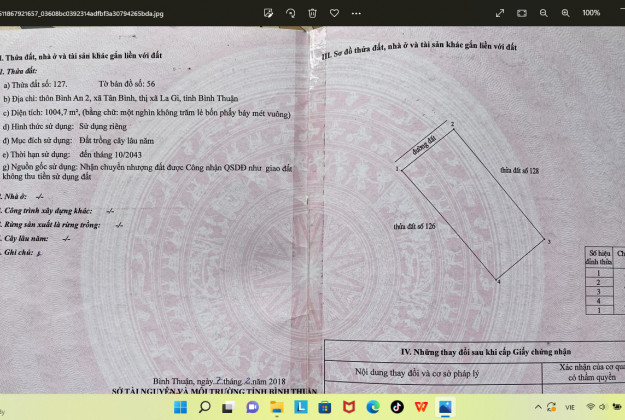Screen dimensions: 625x420
Task: Delete the photo with trash icon
Action: click(312, 13)
